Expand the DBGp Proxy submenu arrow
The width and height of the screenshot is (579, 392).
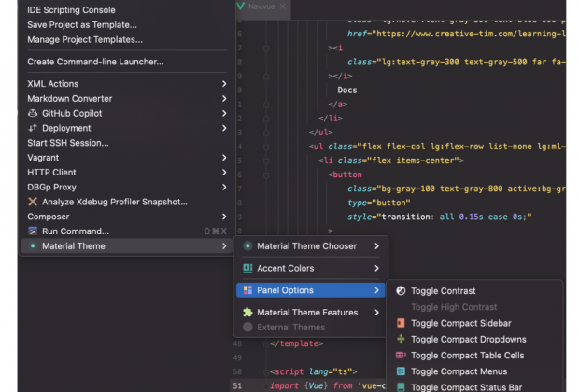(x=224, y=188)
